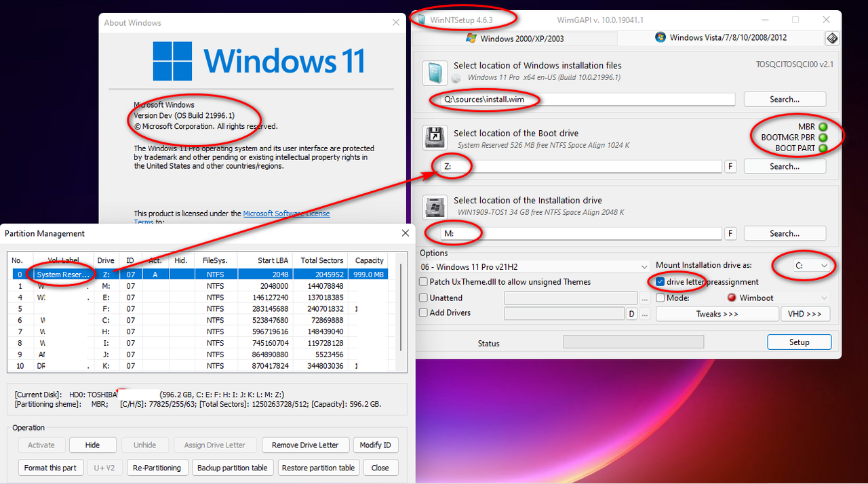This screenshot has width=868, height=484.
Task: Click the green BOOTMGR PBR status indicator
Action: point(823,138)
